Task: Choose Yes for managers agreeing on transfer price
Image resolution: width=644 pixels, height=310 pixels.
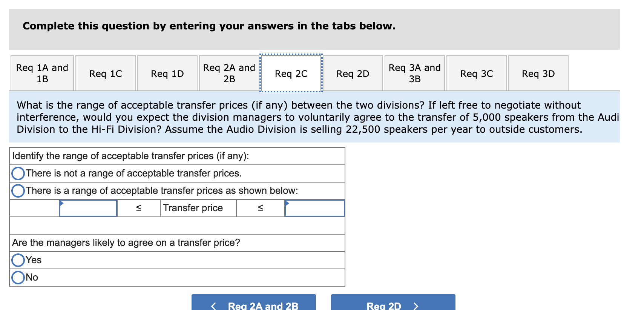Action: (17, 259)
